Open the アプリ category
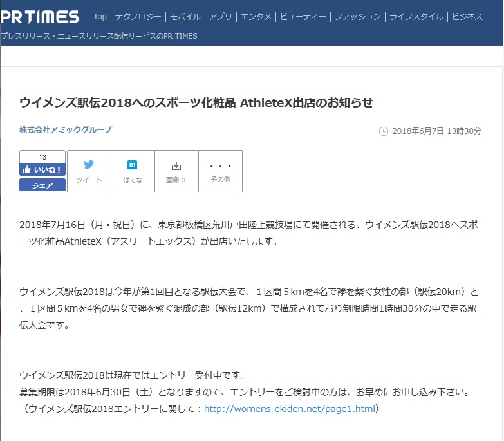This screenshot has width=504, height=441. click(x=221, y=16)
